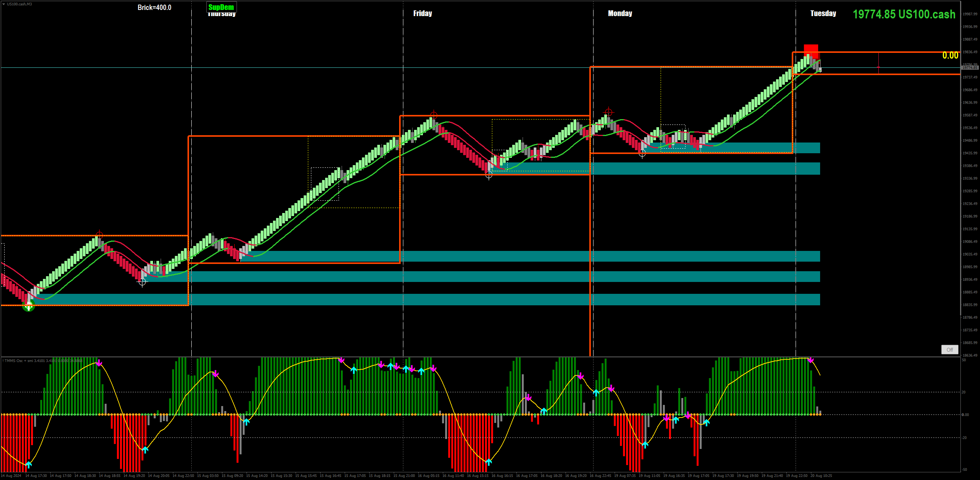The width and height of the screenshot is (980, 480).
Task: Click the last magenta down arrow in oscillator
Action: click(810, 360)
